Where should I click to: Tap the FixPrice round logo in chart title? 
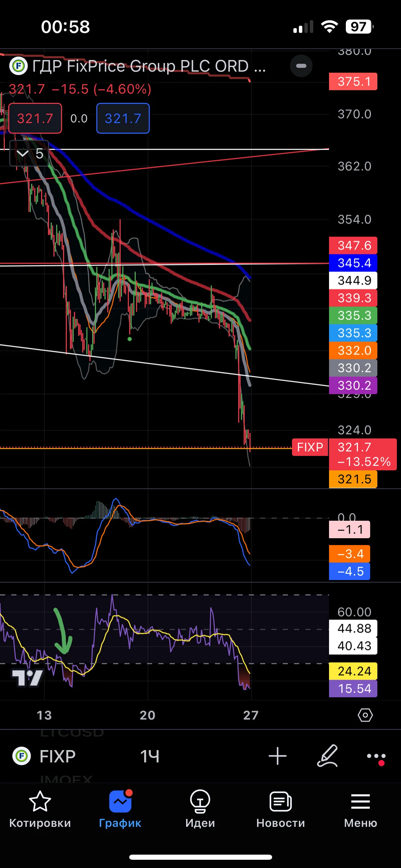(19, 66)
